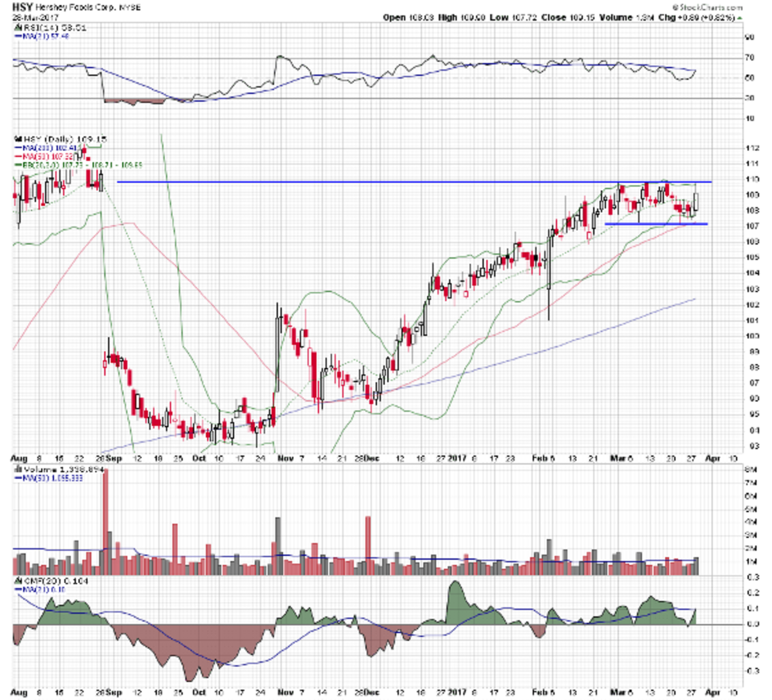Click the 8M label on the volume scale

pyautogui.click(x=749, y=469)
